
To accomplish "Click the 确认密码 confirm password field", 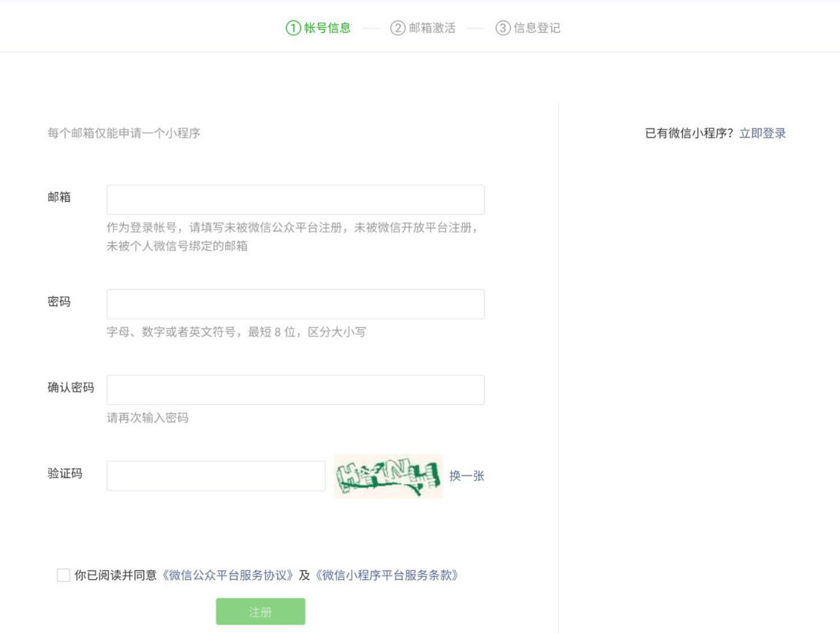I will coord(295,390).
